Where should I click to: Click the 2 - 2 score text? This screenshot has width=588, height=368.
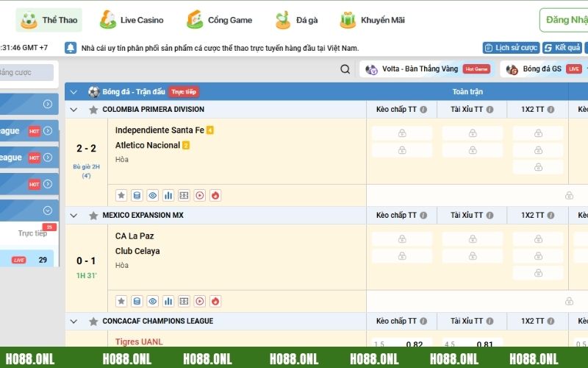pyautogui.click(x=86, y=149)
